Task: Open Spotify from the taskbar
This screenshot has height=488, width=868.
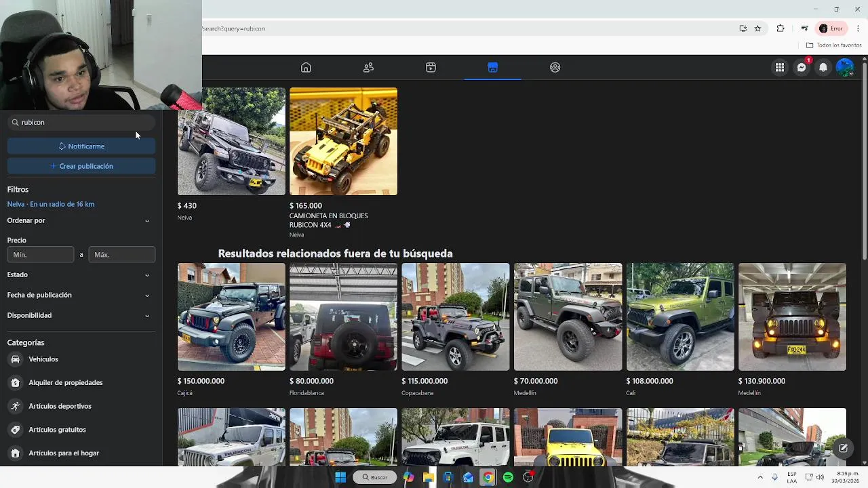Action: [508, 477]
